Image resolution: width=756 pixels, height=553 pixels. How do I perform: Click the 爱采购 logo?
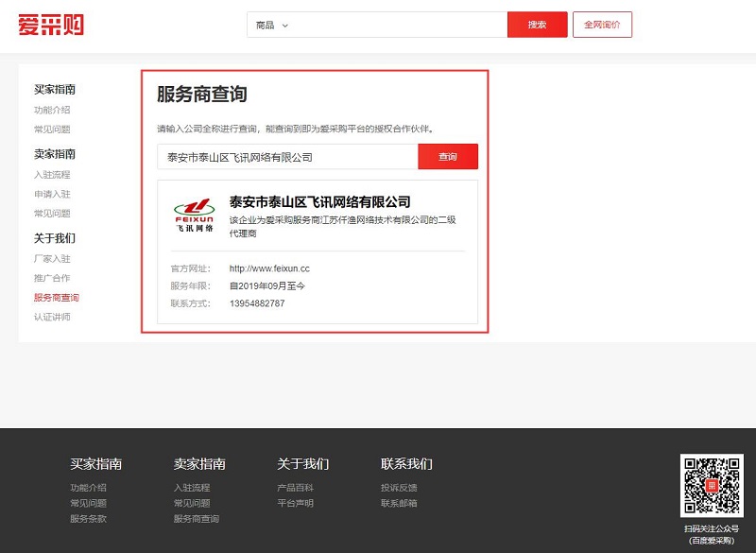click(x=51, y=25)
